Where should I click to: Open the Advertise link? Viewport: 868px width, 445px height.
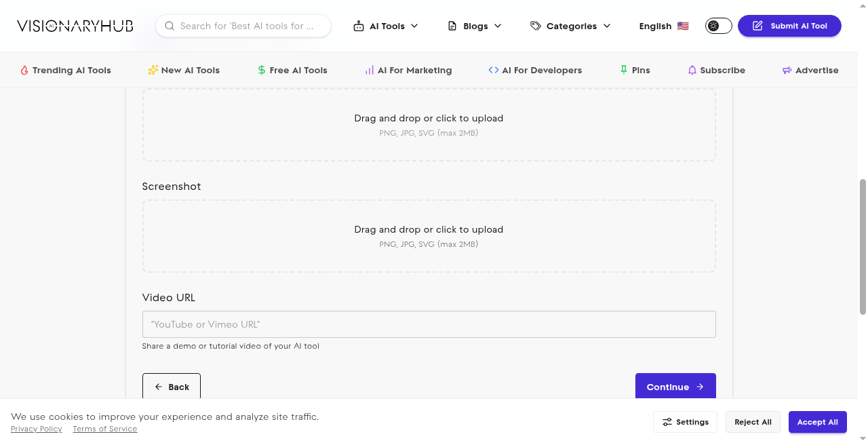810,70
